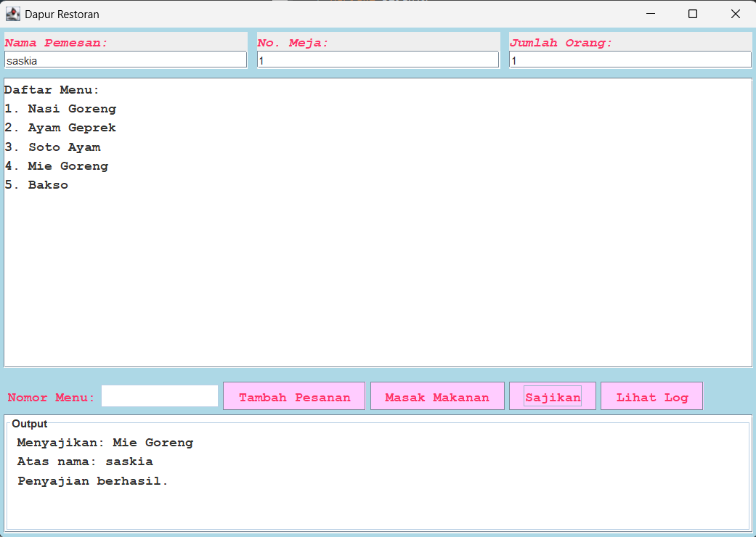Screen dimensions: 756x537
Task: Click the Masak Makanan button
Action: 437,397
